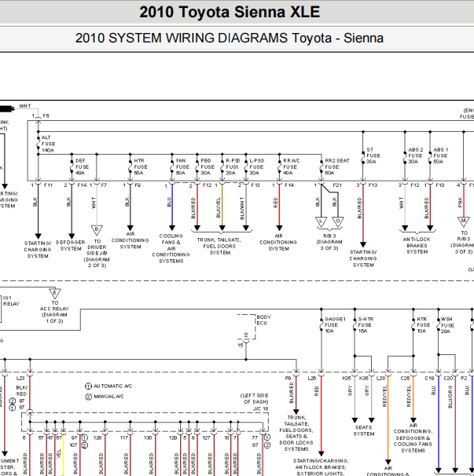Click the L26 connector label
This screenshot has height=476, width=474.
click(312, 379)
